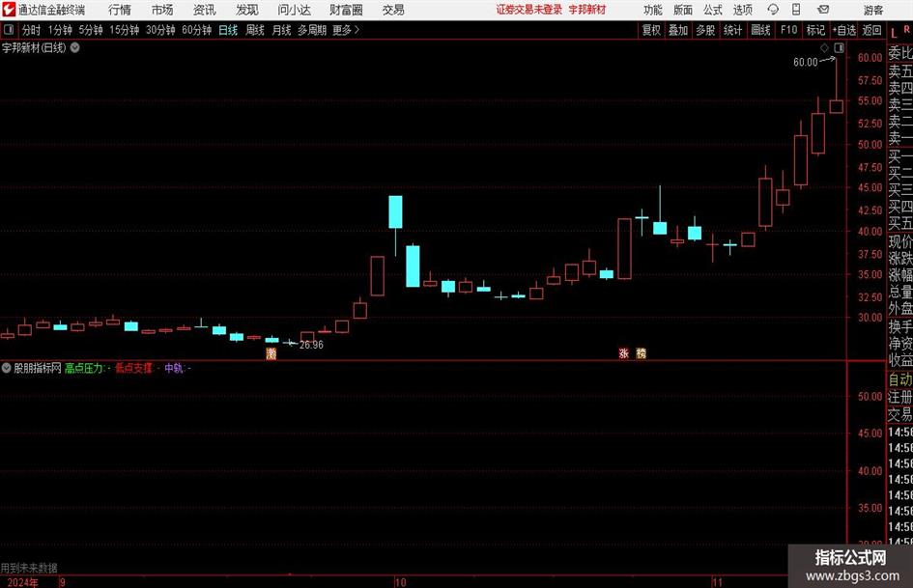Click the 证券交易未登录 login link
Image resolution: width=913 pixels, height=588 pixels.
[528, 10]
